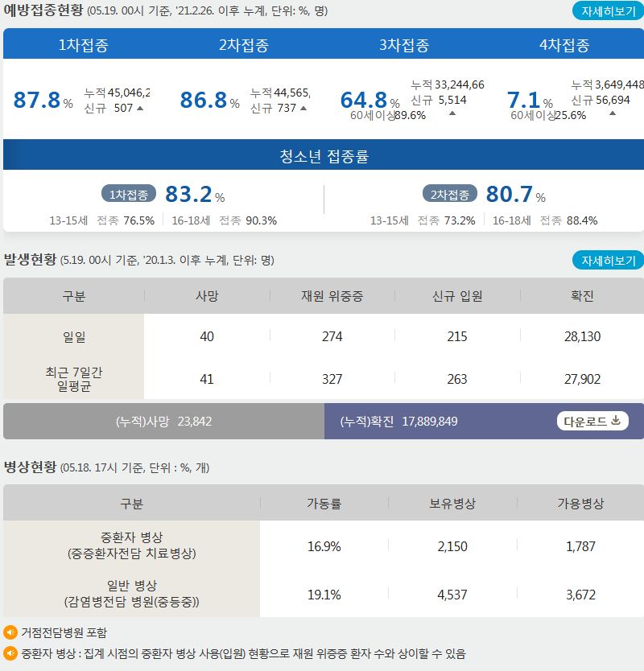Click the '사망' column header
Screen dimensions: 644x671
click(x=207, y=296)
